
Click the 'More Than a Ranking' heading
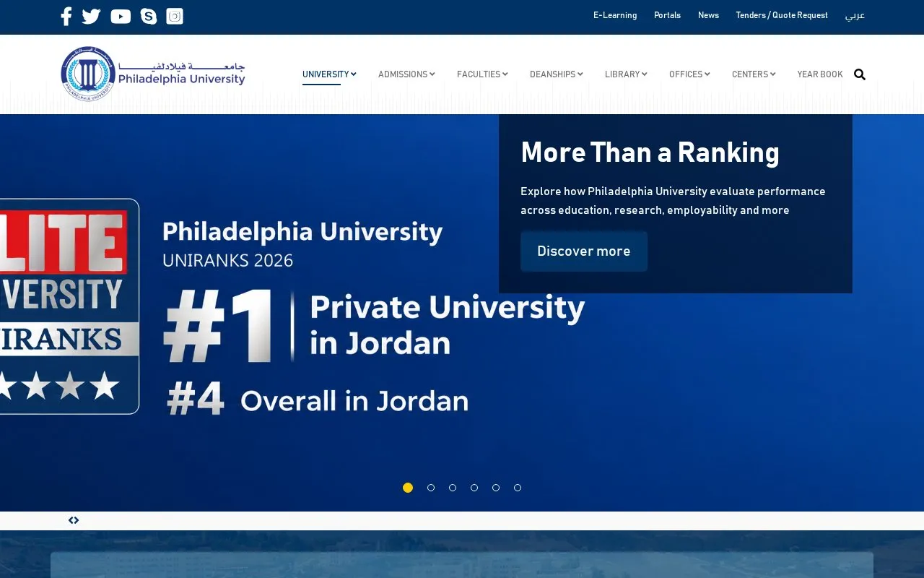(650, 152)
